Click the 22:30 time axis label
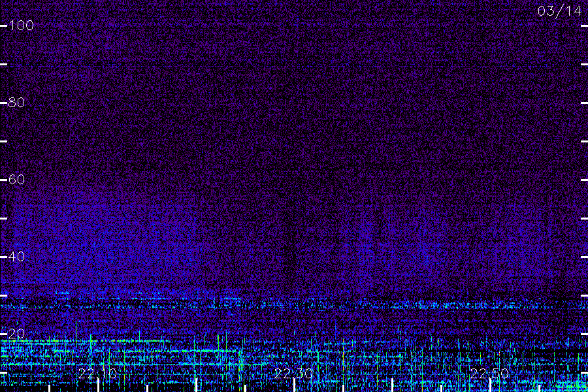Image resolution: width=588 pixels, height=392 pixels. pyautogui.click(x=293, y=374)
